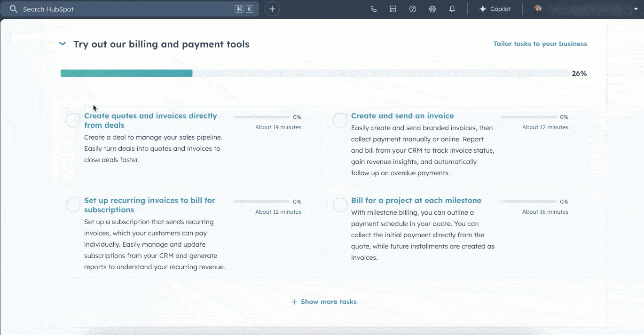644x335 pixels.
Task: Open the HubSpot Marketplace icon
Action: [x=393, y=8]
